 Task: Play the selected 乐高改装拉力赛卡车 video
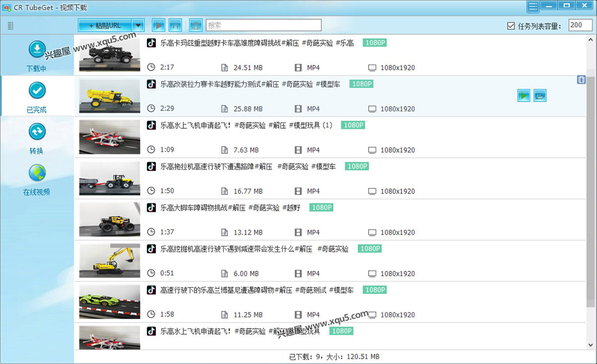[x=524, y=95]
